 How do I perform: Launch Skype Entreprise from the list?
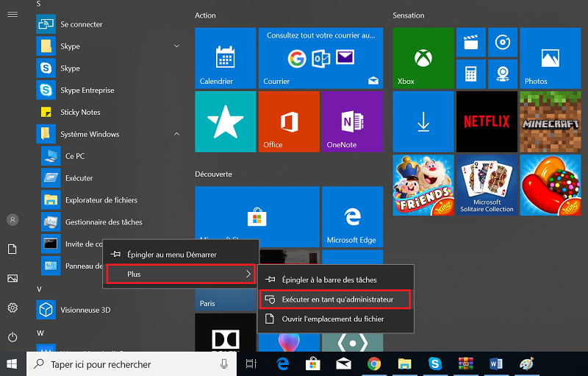pos(109,90)
